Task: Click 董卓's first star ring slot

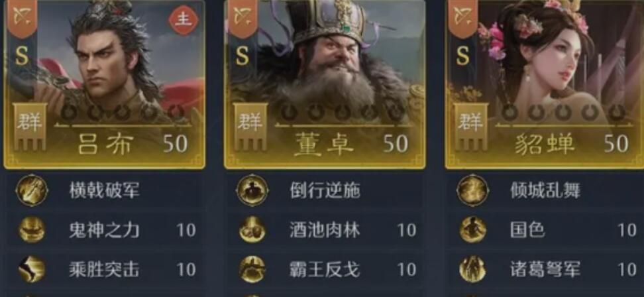Action: tap(289, 112)
